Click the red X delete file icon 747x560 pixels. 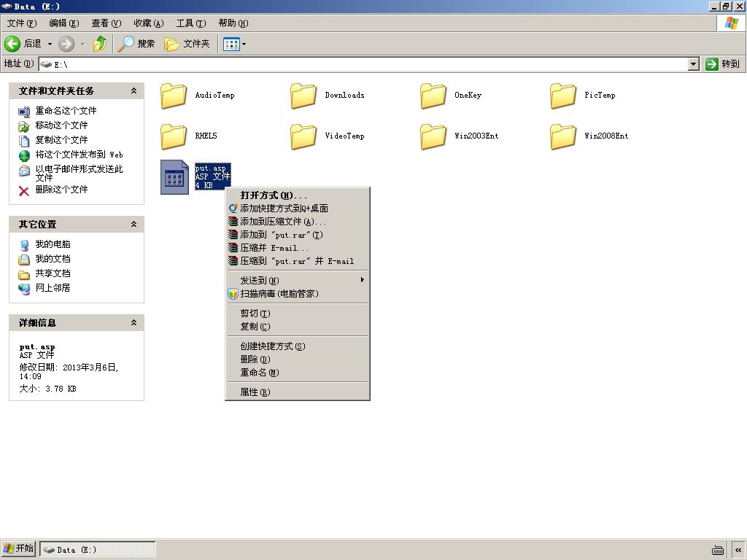click(24, 190)
